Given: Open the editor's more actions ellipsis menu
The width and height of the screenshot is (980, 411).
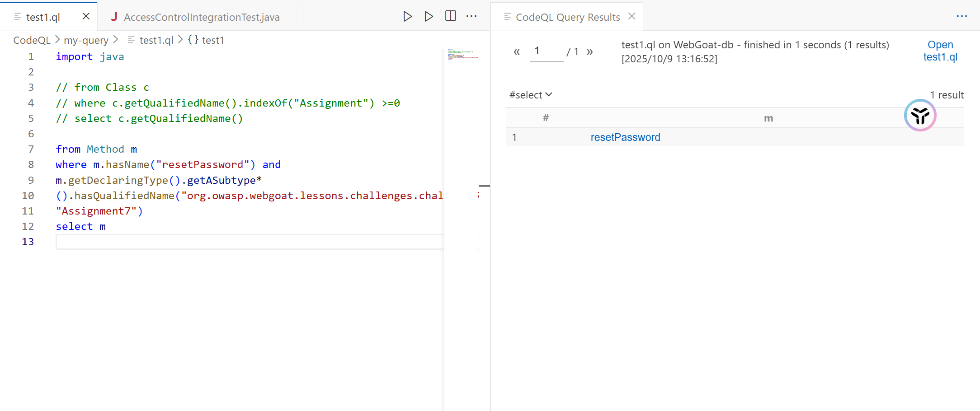Looking at the screenshot, I should pos(471,16).
